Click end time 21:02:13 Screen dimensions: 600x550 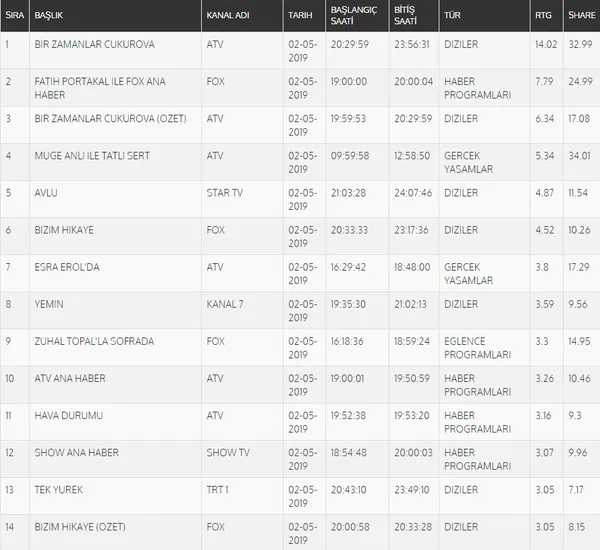[410, 304]
